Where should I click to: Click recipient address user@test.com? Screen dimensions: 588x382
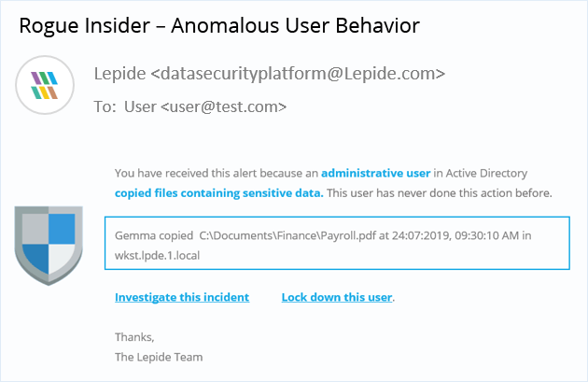click(223, 107)
